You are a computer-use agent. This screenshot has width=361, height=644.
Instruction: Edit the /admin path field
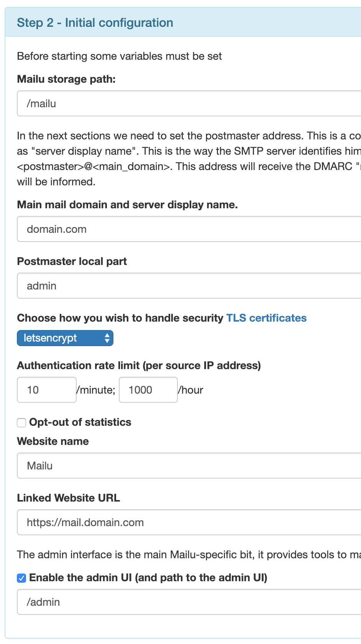click(189, 602)
